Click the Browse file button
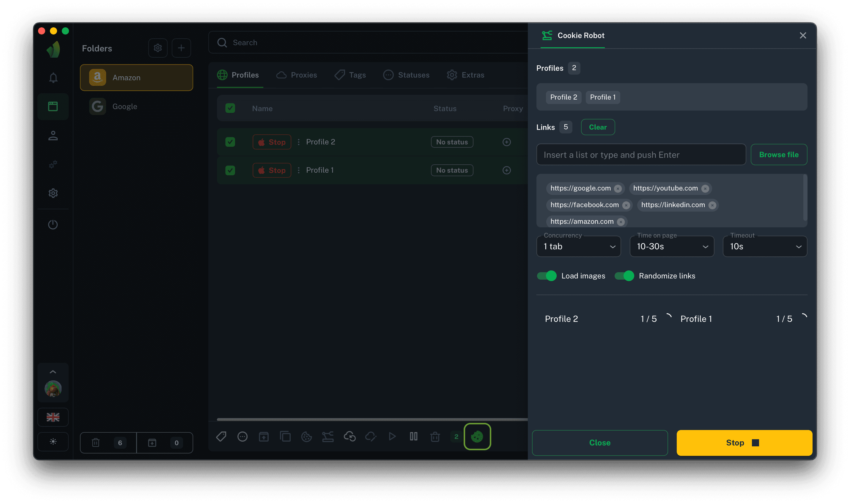The image size is (850, 504). tap(778, 155)
